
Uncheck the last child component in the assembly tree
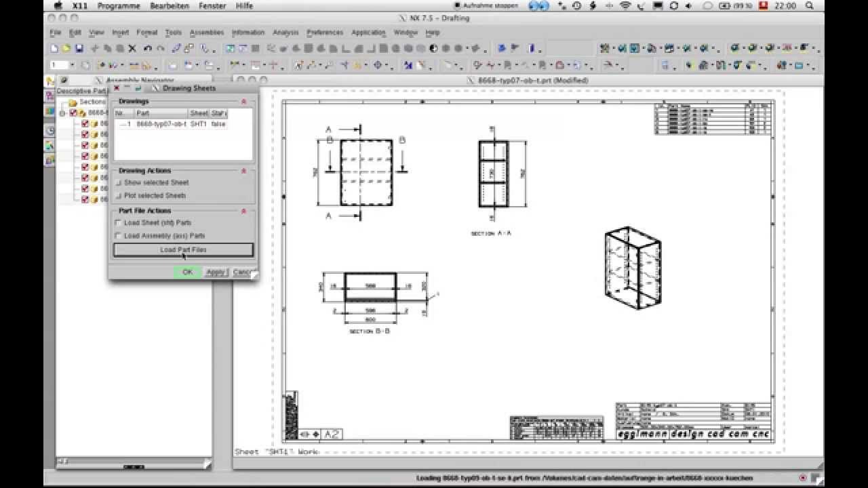(x=85, y=200)
